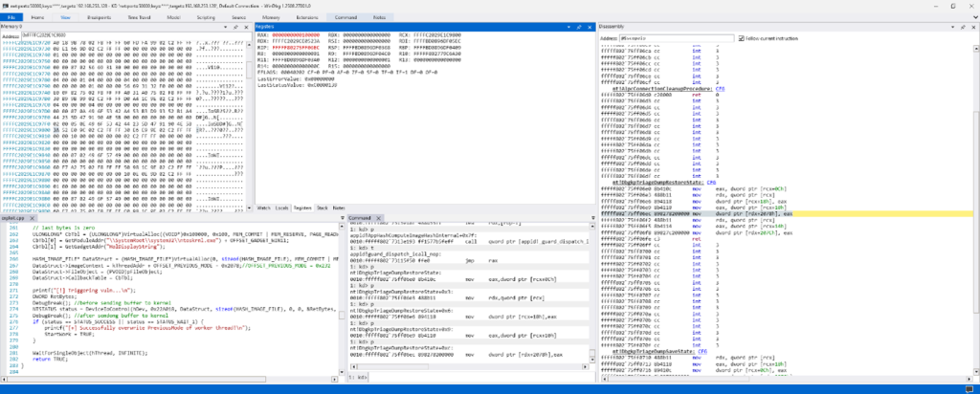The image size is (980, 394).
Task: Switch to the Locals panel tab
Action: 282,207
